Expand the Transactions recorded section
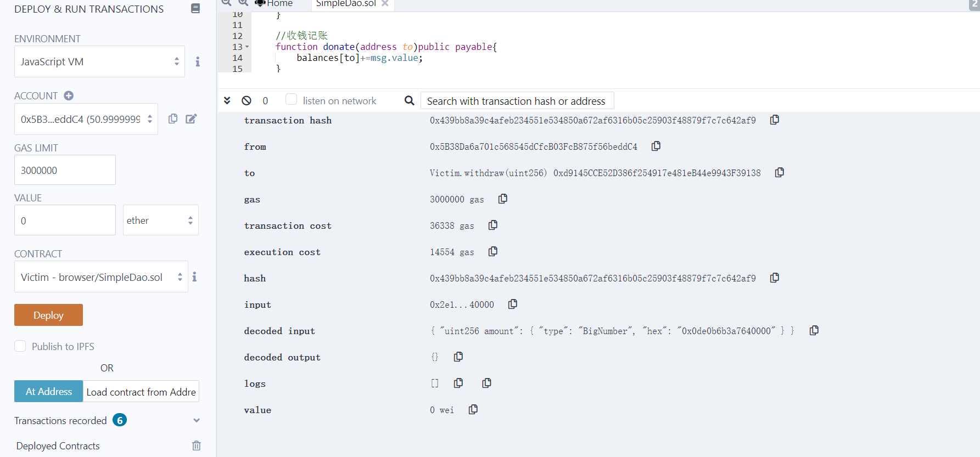This screenshot has width=980, height=457. (196, 420)
